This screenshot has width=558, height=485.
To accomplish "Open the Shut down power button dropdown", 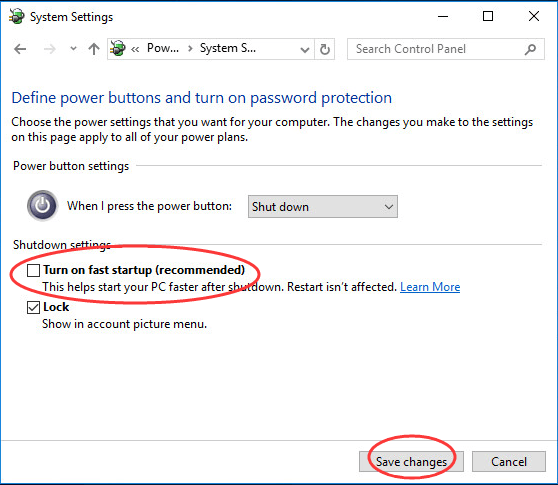I will pyautogui.click(x=323, y=206).
